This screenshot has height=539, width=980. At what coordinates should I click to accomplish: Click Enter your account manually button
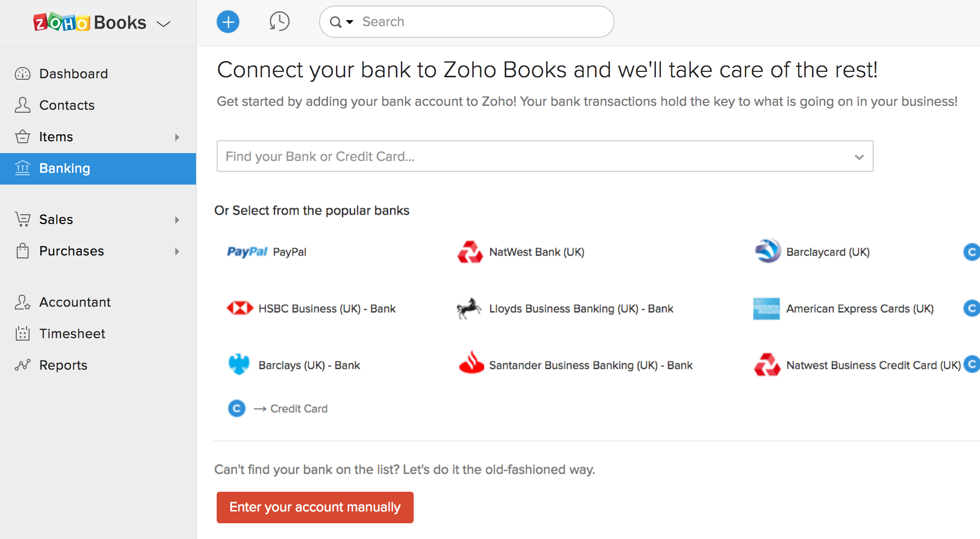tap(315, 507)
